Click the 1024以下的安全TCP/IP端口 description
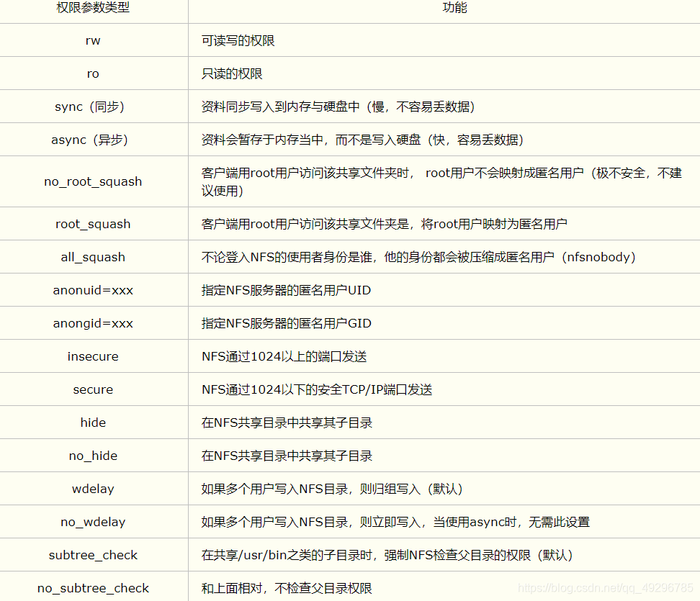 pos(317,389)
